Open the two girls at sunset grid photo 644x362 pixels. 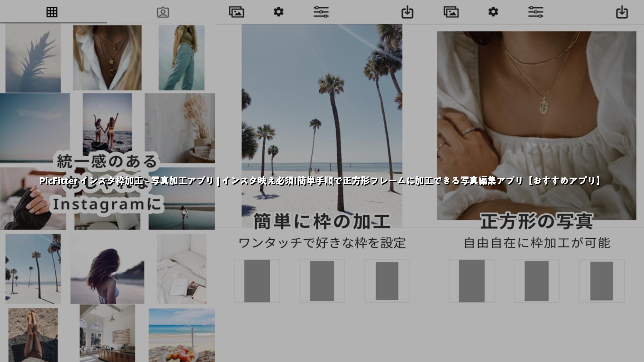point(107,122)
